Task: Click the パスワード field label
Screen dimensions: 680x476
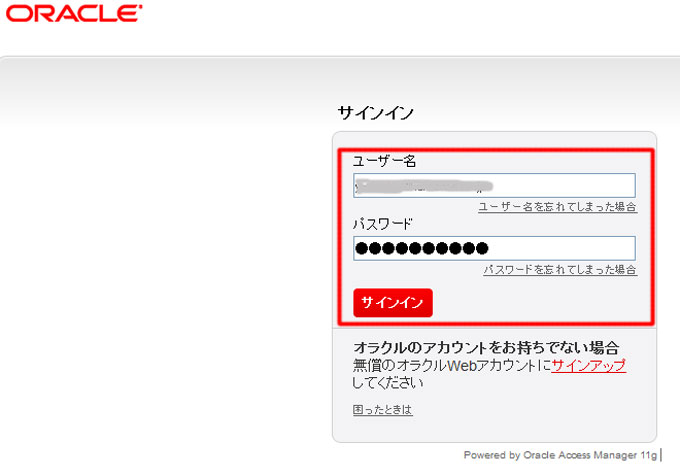Action: point(382,224)
